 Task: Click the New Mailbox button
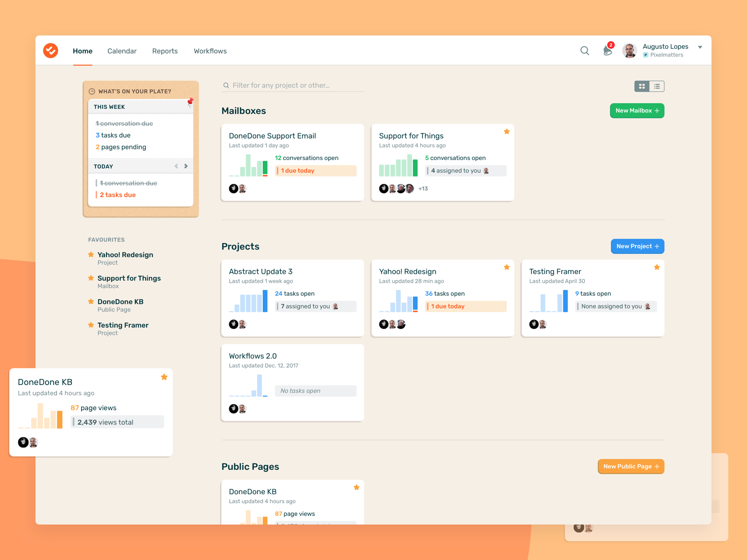click(637, 111)
